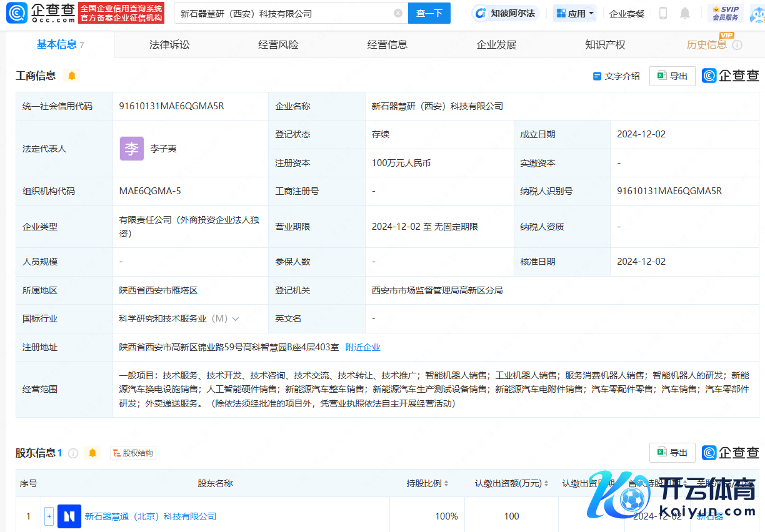Click the bell next to 股东信息 heading
The height and width of the screenshot is (532, 765).
tap(92, 453)
